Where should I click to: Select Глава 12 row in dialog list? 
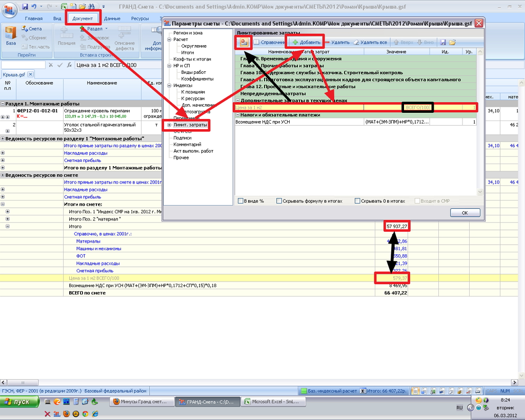[356, 87]
